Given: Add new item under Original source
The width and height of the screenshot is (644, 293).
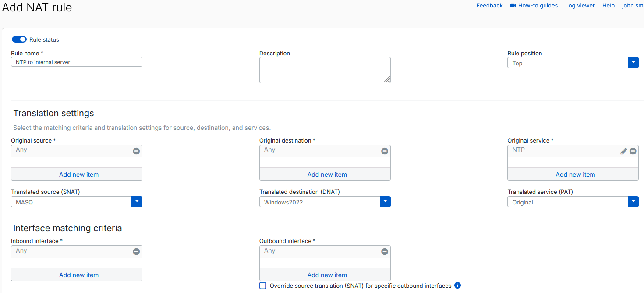Looking at the screenshot, I should [x=78, y=174].
